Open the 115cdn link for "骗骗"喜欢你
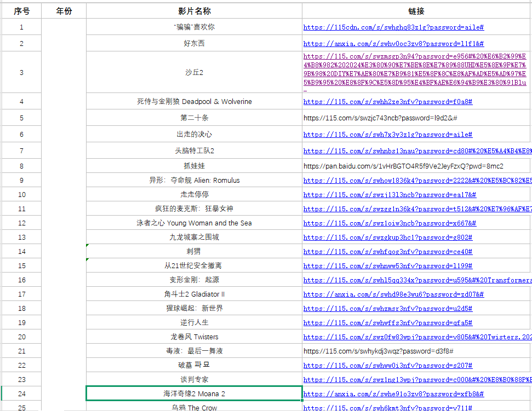 393,27
